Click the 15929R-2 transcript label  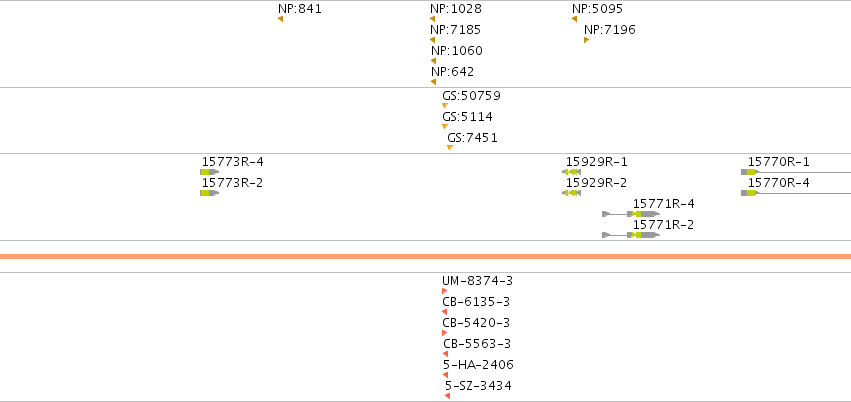[x=596, y=183]
